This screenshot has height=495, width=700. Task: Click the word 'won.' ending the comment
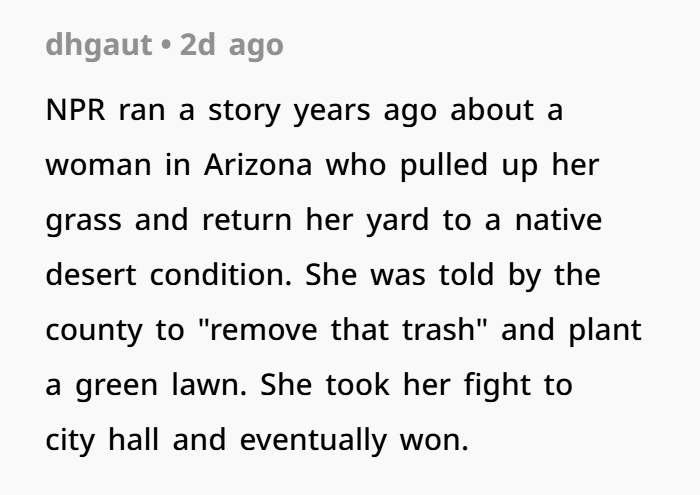click(x=434, y=441)
